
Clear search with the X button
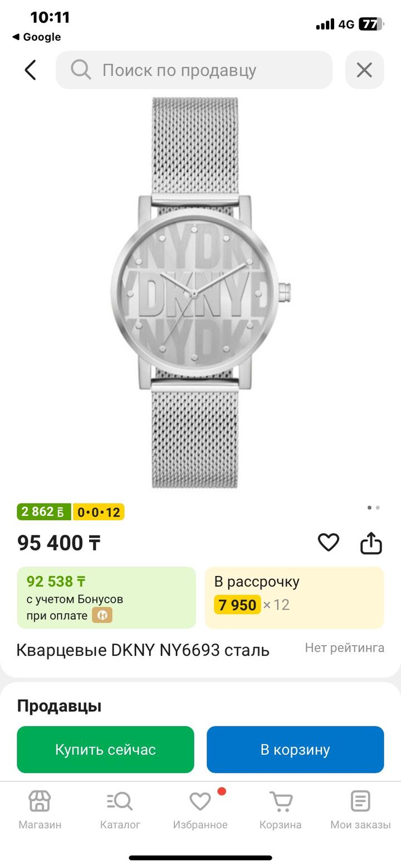364,70
